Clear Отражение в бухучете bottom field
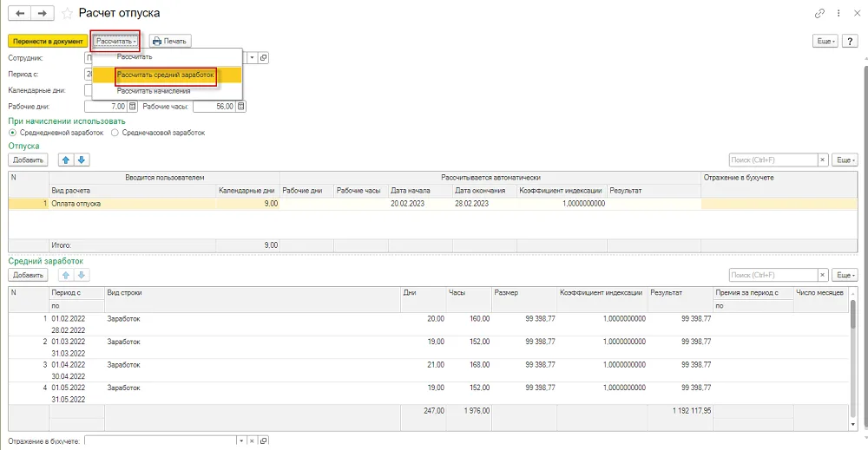Image resolution: width=868 pixels, height=450 pixels. (252, 441)
